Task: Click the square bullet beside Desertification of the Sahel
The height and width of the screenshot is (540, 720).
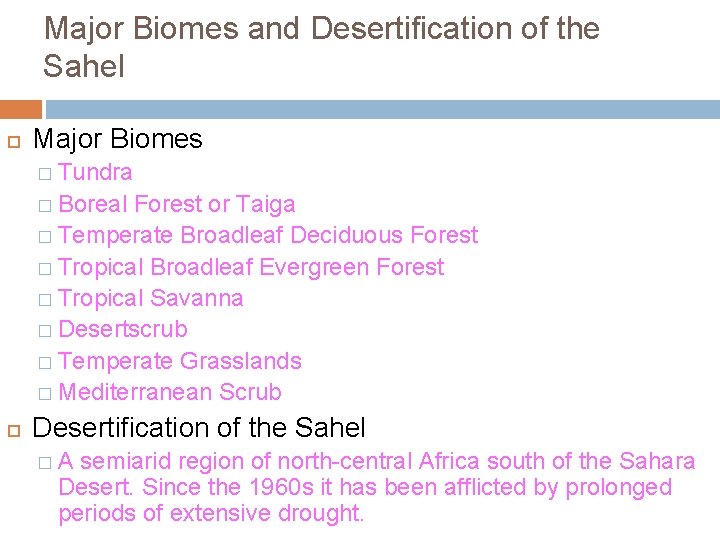Action: (x=12, y=429)
